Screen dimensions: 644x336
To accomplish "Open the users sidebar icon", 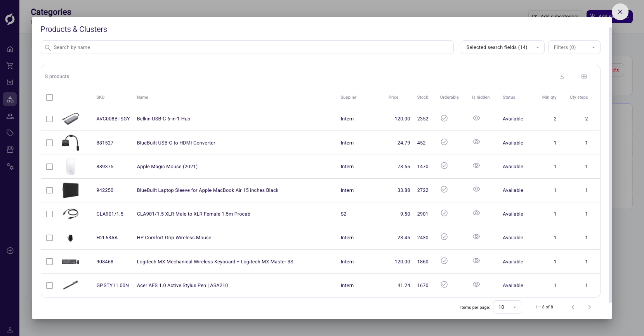I will [x=10, y=116].
